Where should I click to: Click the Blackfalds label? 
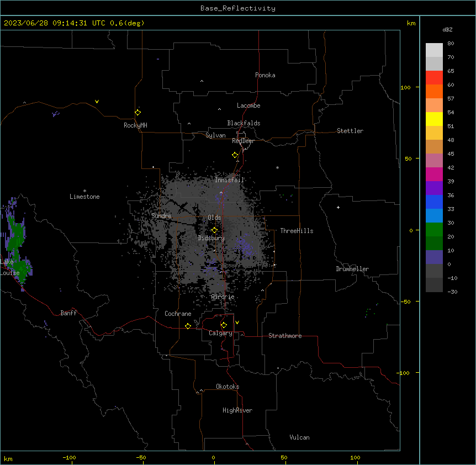tap(244, 123)
